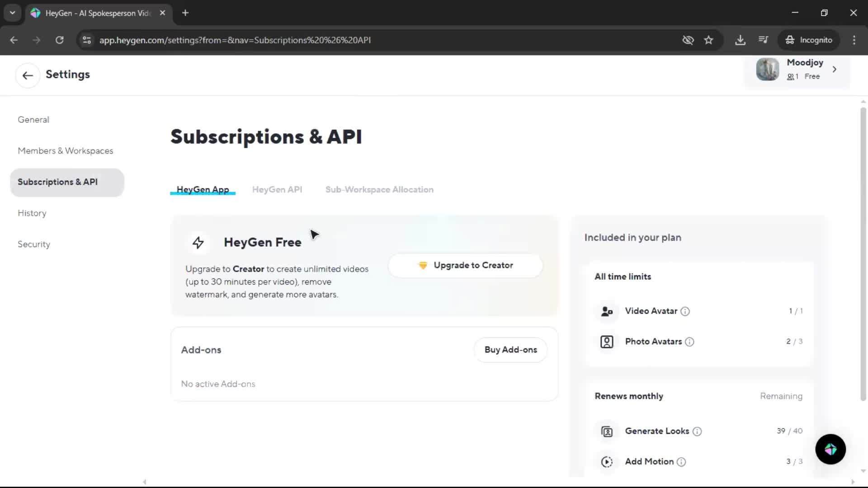
Task: Click the browser address bar URL
Action: pyautogui.click(x=235, y=40)
